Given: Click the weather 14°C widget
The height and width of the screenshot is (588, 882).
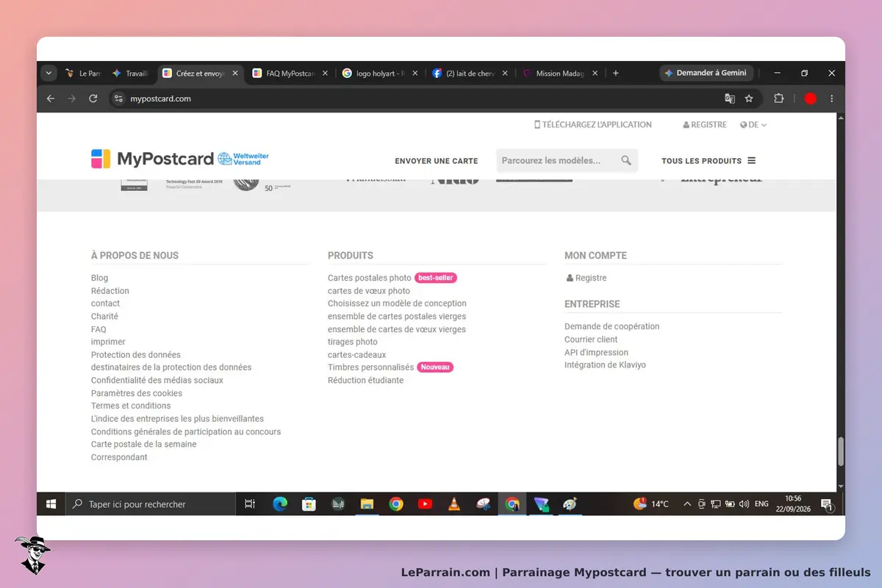Looking at the screenshot, I should (651, 504).
